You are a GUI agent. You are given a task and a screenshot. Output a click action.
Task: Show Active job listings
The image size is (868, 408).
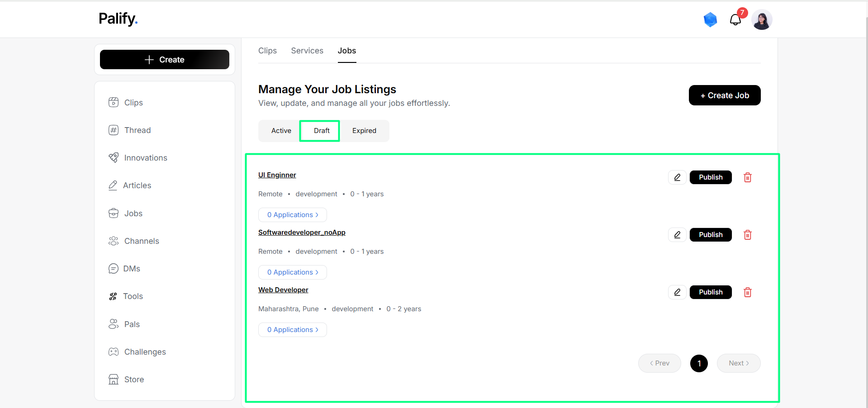[x=281, y=131]
